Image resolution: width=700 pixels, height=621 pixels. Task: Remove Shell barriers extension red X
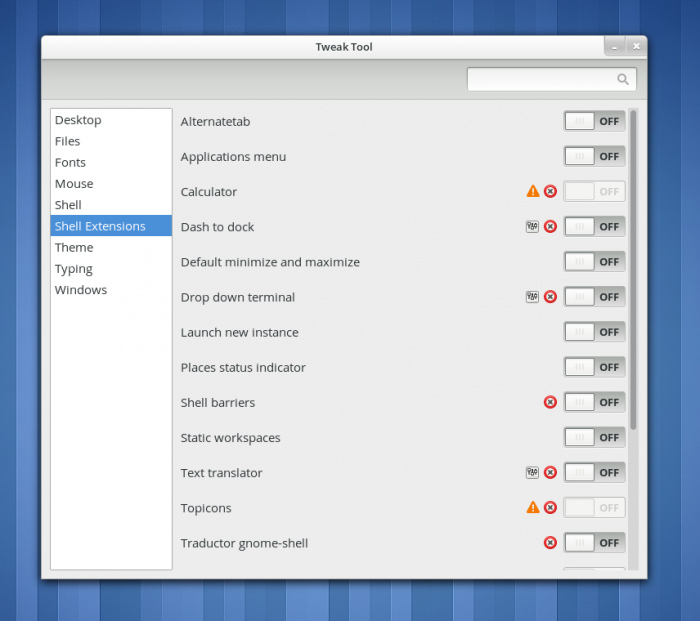(550, 402)
